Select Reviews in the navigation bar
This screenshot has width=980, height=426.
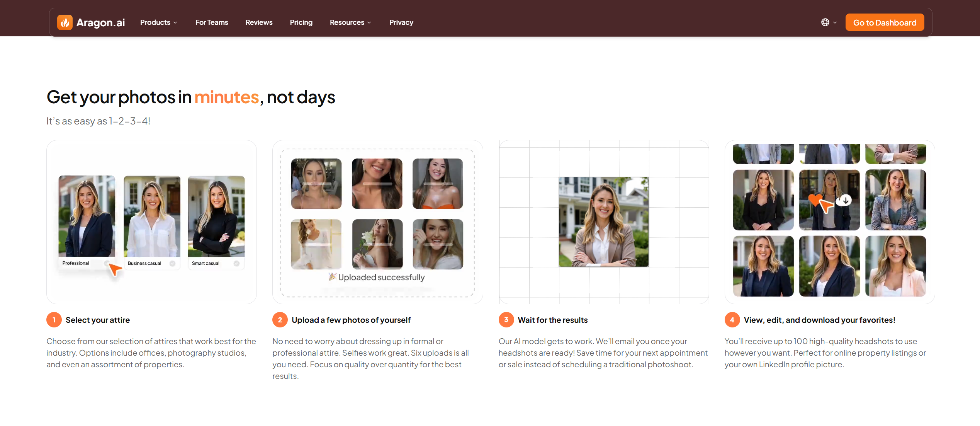(x=259, y=22)
